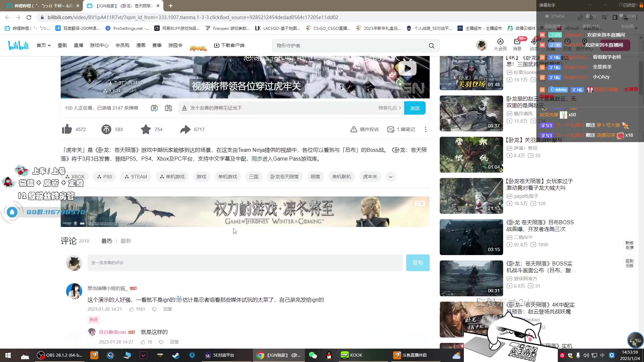Click 回到旧版 button
The height and width of the screenshot is (362, 644).
(630, 263)
